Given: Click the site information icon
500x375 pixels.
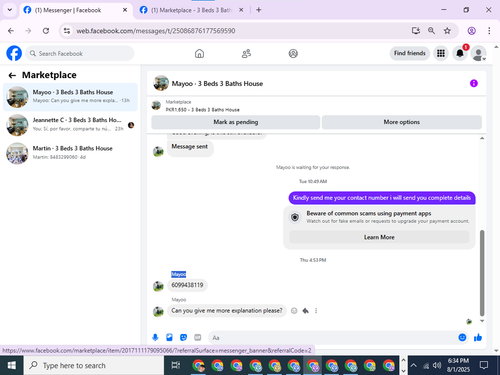Looking at the screenshot, I should coord(67,31).
